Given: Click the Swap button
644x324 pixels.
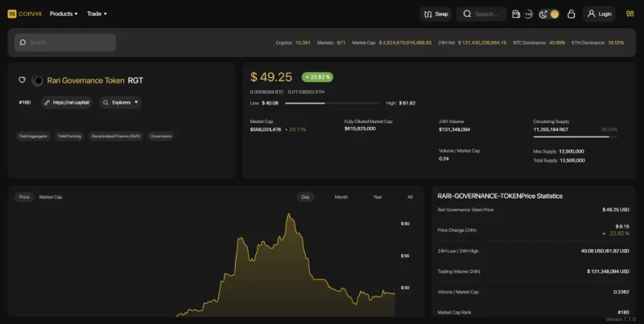Looking at the screenshot, I should pos(436,14).
